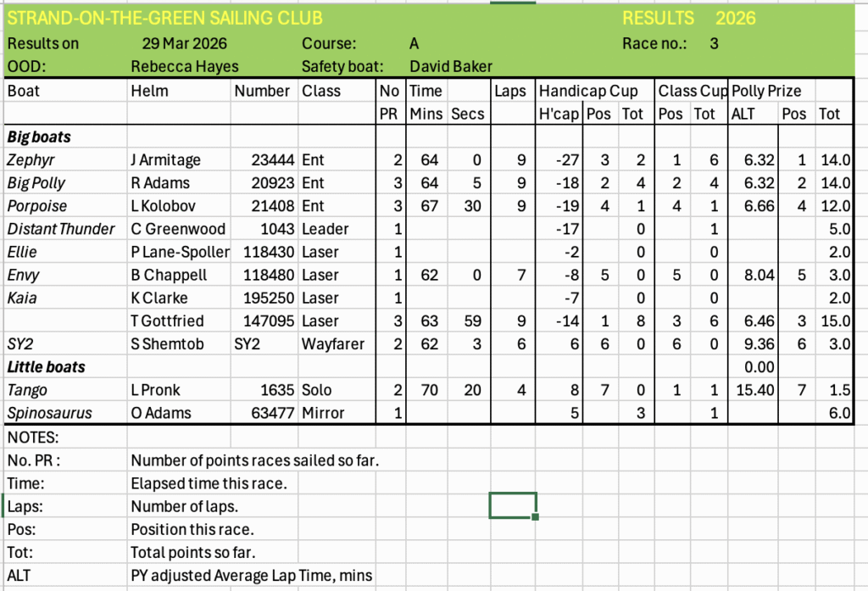Select the "Handicap Cup" column header
The height and width of the screenshot is (591, 868).
pyautogui.click(x=594, y=91)
